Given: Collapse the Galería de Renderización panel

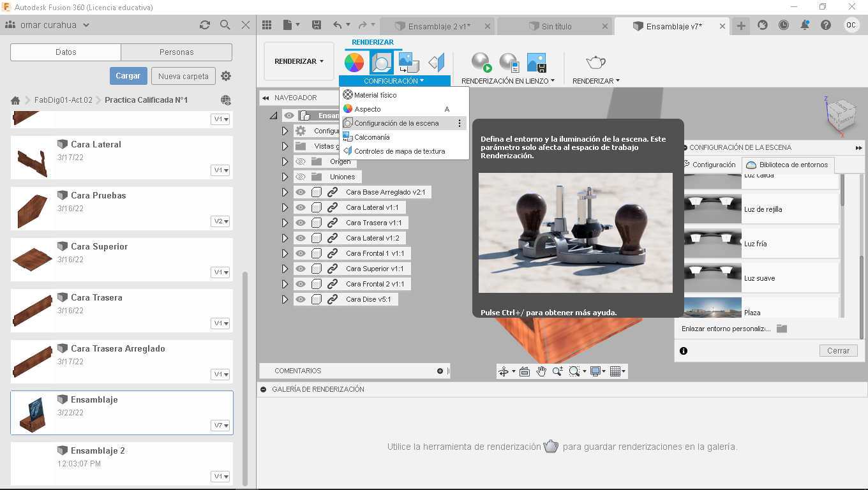Looking at the screenshot, I should 263,389.
